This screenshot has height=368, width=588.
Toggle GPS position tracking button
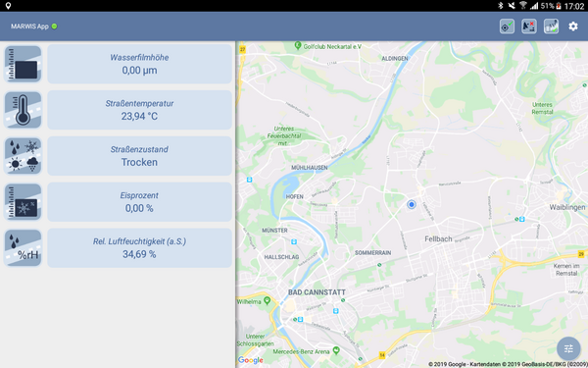[x=507, y=26]
